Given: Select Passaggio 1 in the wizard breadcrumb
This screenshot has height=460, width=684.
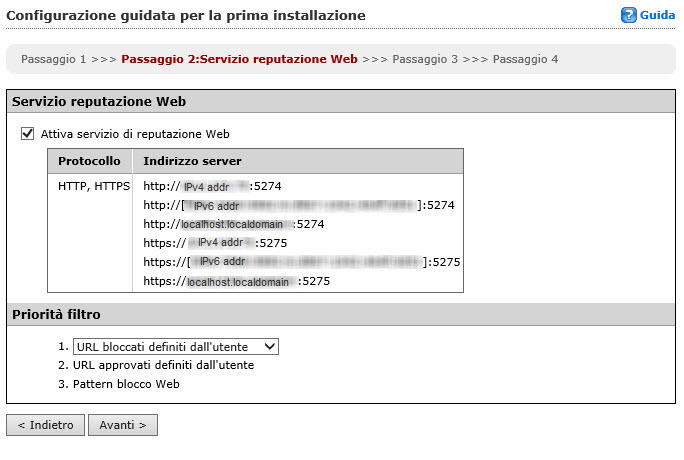Looking at the screenshot, I should click(53, 59).
